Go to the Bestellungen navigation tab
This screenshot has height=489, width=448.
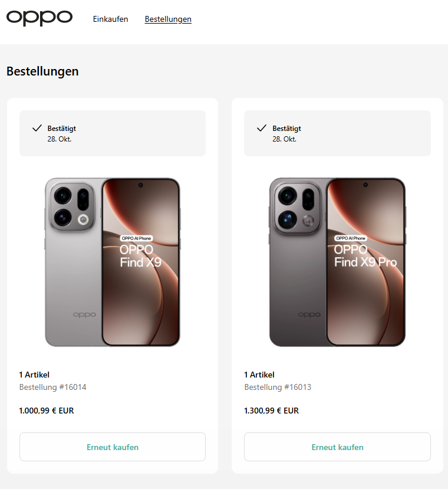pyautogui.click(x=168, y=19)
